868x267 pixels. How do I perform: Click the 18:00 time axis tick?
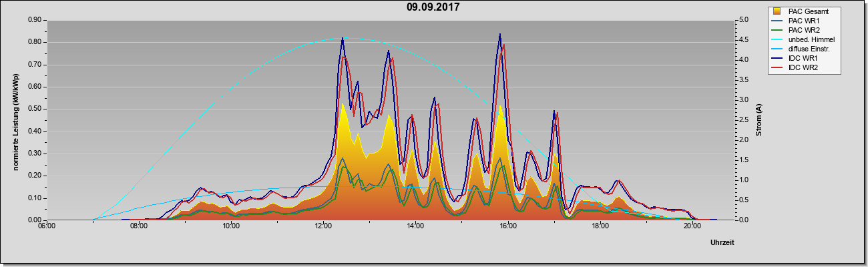click(x=600, y=226)
